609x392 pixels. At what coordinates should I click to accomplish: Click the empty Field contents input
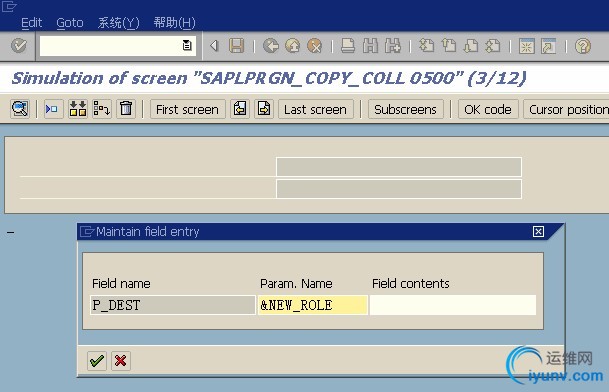coord(453,305)
